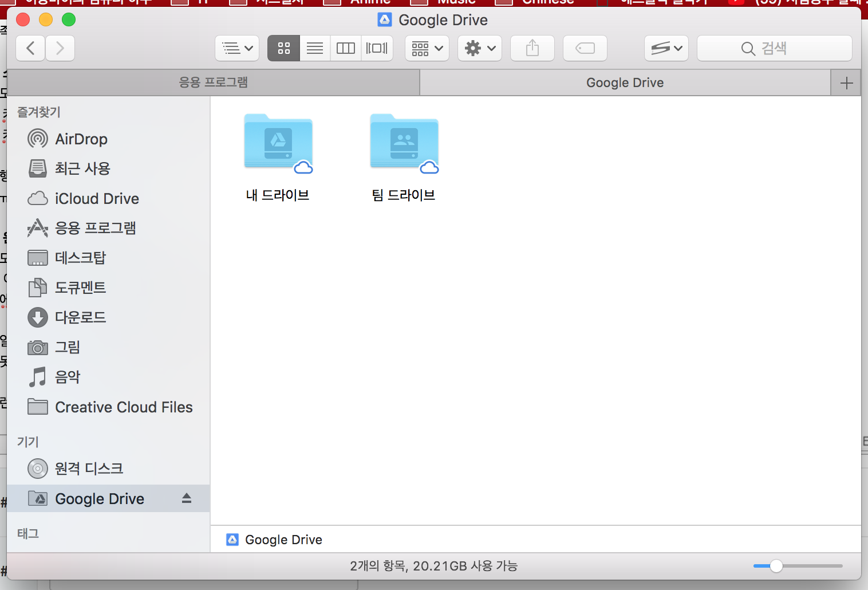Go back with the left arrow button

click(31, 48)
